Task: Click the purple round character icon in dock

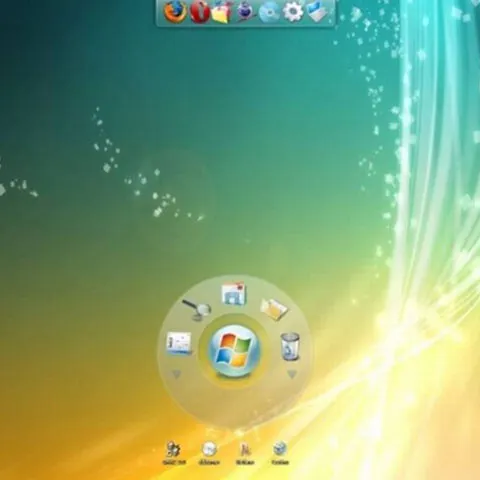Action: (x=246, y=12)
